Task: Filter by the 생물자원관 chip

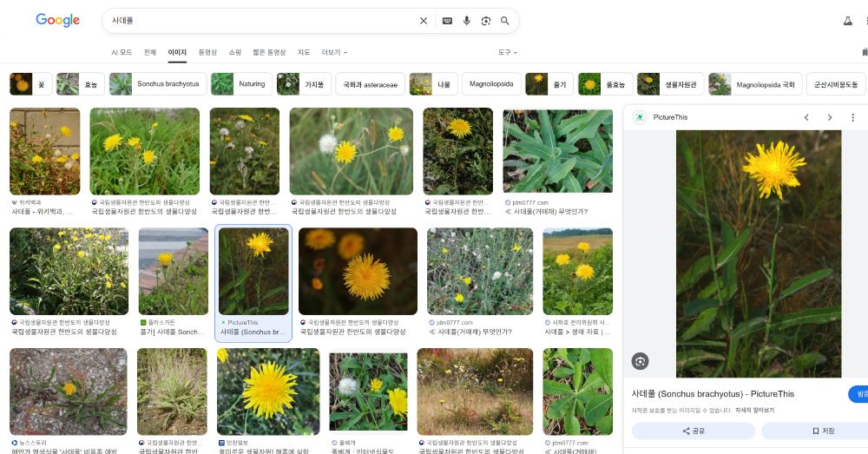Action: click(670, 84)
